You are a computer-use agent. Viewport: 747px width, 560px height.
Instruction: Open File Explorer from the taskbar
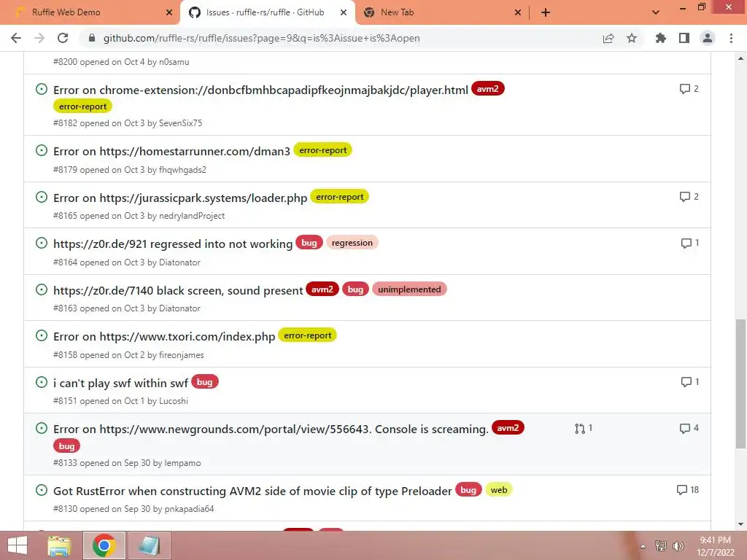point(60,545)
